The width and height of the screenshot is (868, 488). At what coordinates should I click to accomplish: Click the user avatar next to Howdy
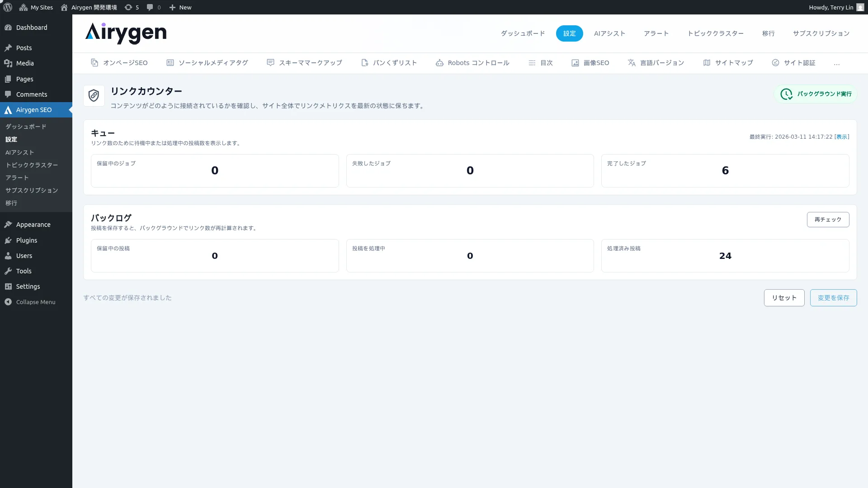click(x=860, y=7)
